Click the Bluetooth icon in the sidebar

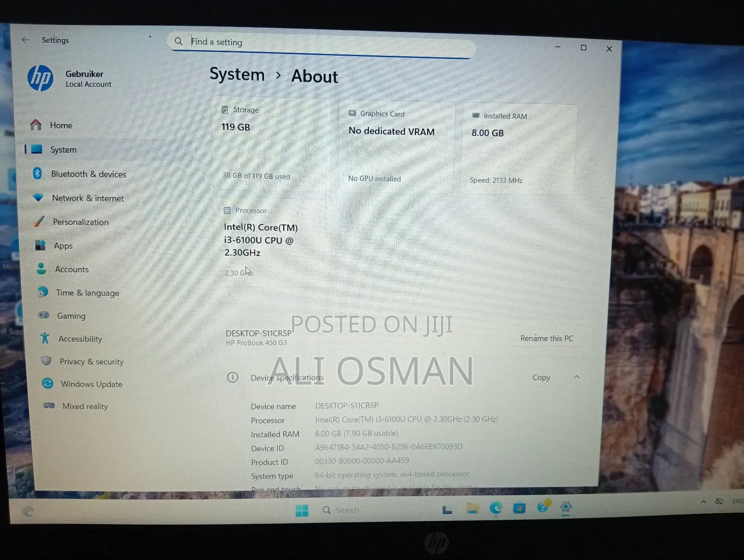pyautogui.click(x=38, y=173)
